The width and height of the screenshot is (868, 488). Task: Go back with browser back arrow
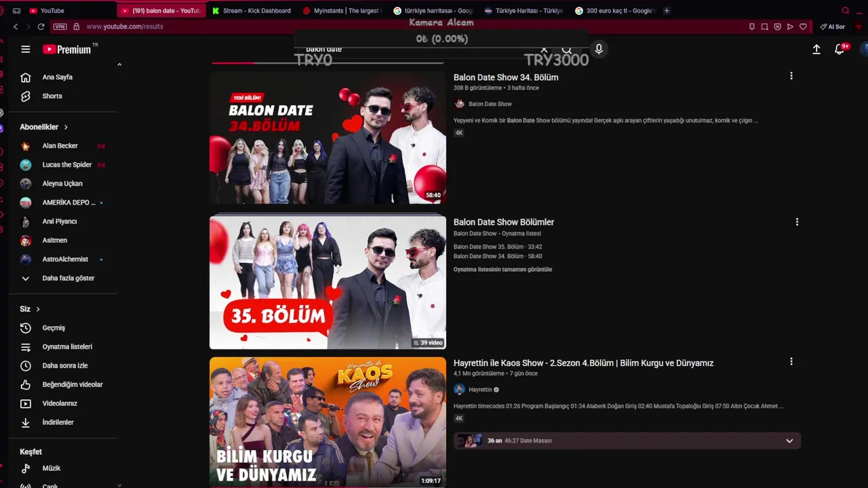point(16,26)
